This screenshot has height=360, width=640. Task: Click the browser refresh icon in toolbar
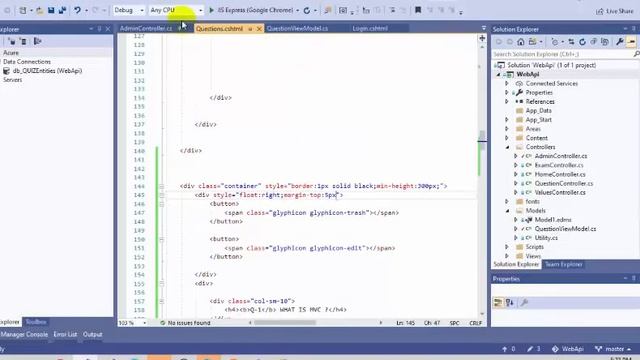[x=307, y=11]
